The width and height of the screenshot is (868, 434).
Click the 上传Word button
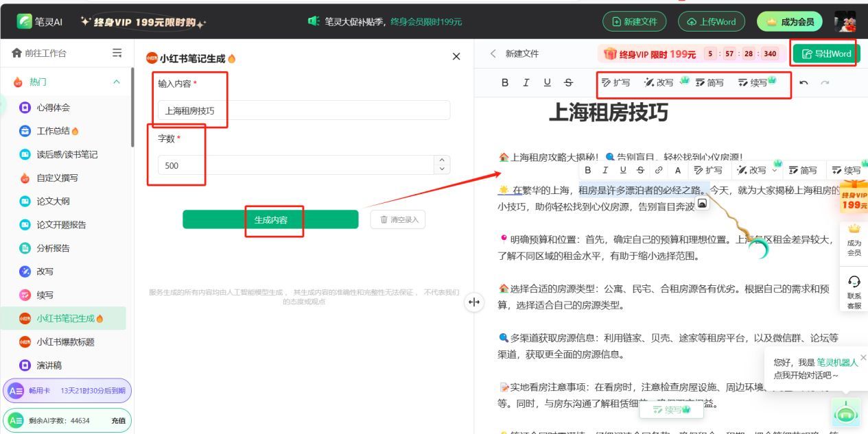pyautogui.click(x=711, y=21)
